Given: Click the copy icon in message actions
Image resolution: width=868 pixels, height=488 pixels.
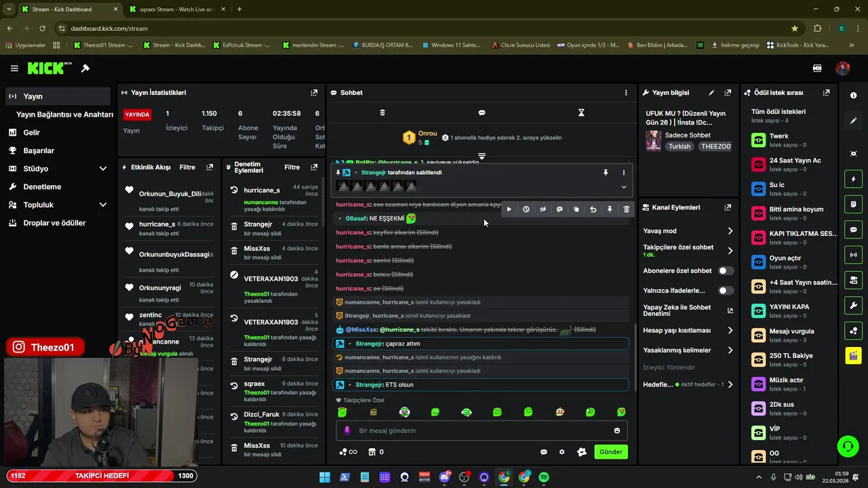Looking at the screenshot, I should coord(576,209).
